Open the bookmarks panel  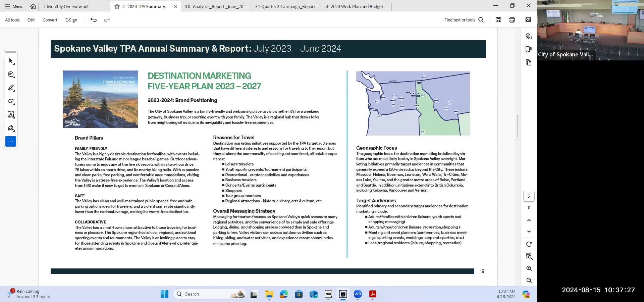529,49
